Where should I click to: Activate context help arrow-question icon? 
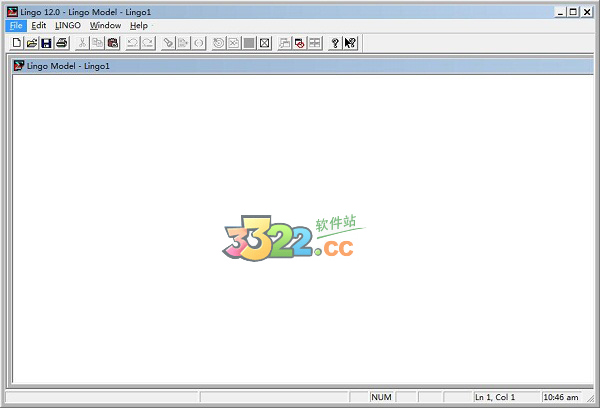(x=350, y=43)
